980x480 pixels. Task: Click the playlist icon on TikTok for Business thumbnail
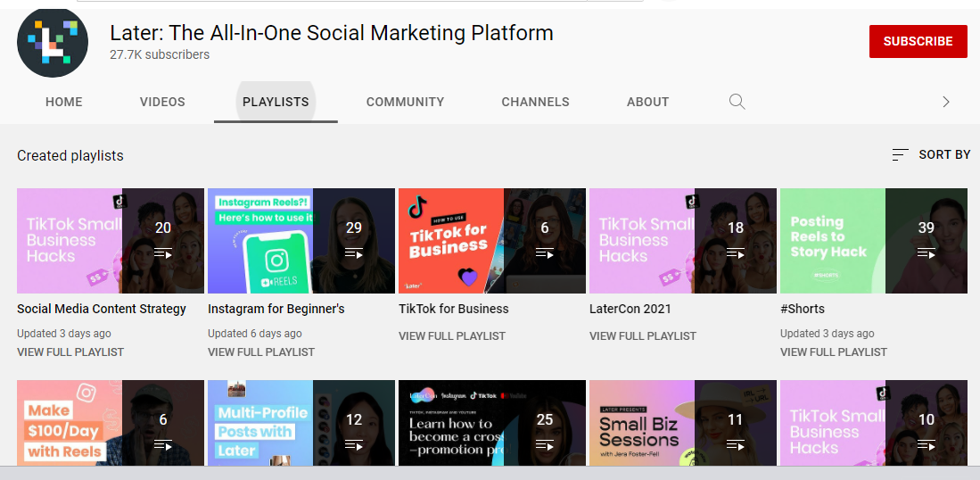coord(544,253)
